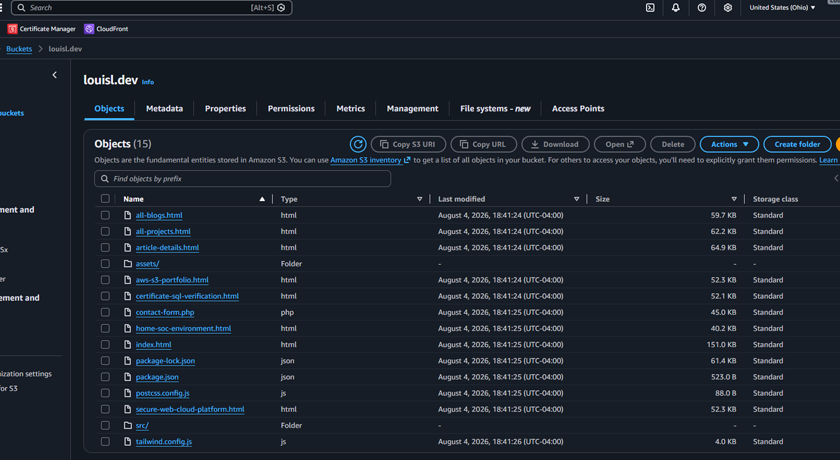Switch to the Properties tab
Screen dimensions: 840x460
[x=226, y=108]
